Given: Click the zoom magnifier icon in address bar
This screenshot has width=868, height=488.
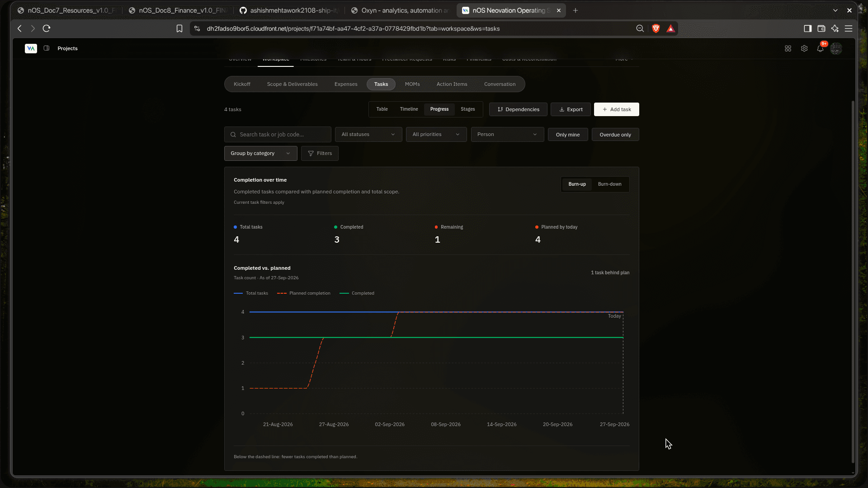Looking at the screenshot, I should [640, 28].
